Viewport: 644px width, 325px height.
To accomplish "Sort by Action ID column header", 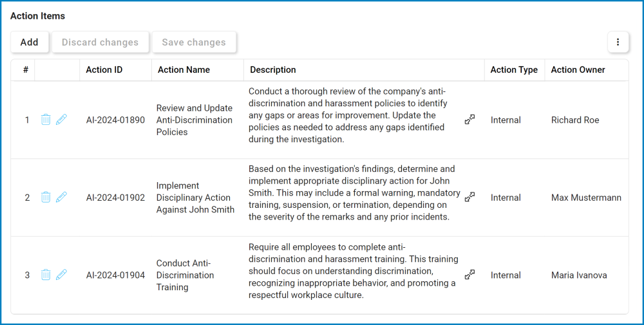I will [x=104, y=70].
